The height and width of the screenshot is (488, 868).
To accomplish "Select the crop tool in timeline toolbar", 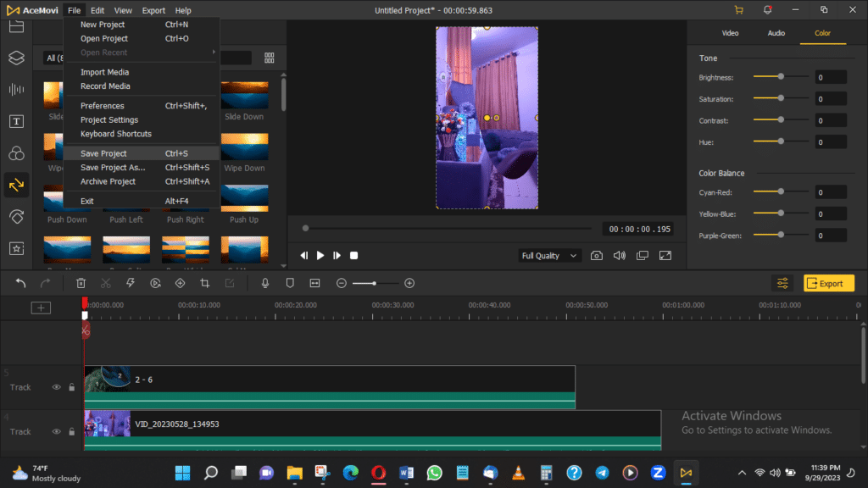I will click(204, 283).
